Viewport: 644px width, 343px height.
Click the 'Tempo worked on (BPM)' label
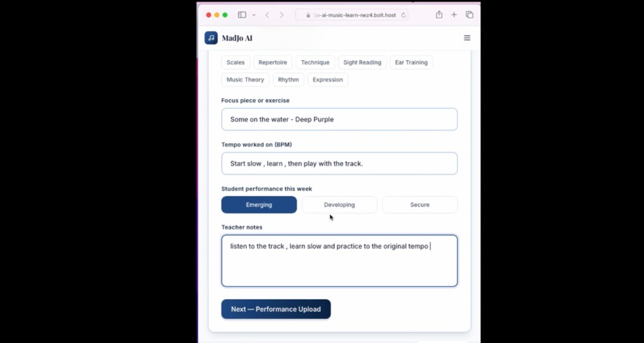pyautogui.click(x=256, y=145)
